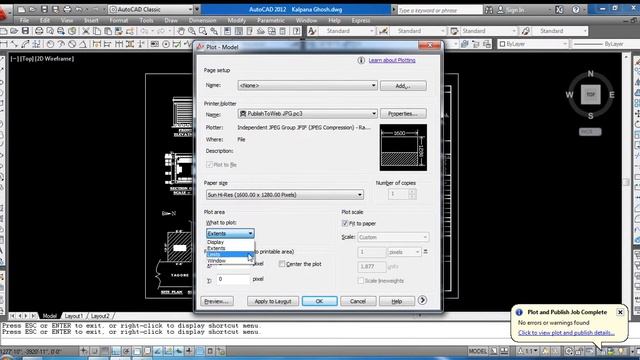Open the Properties palette icon
The width and height of the screenshot is (640, 360).
[x=227, y=31]
